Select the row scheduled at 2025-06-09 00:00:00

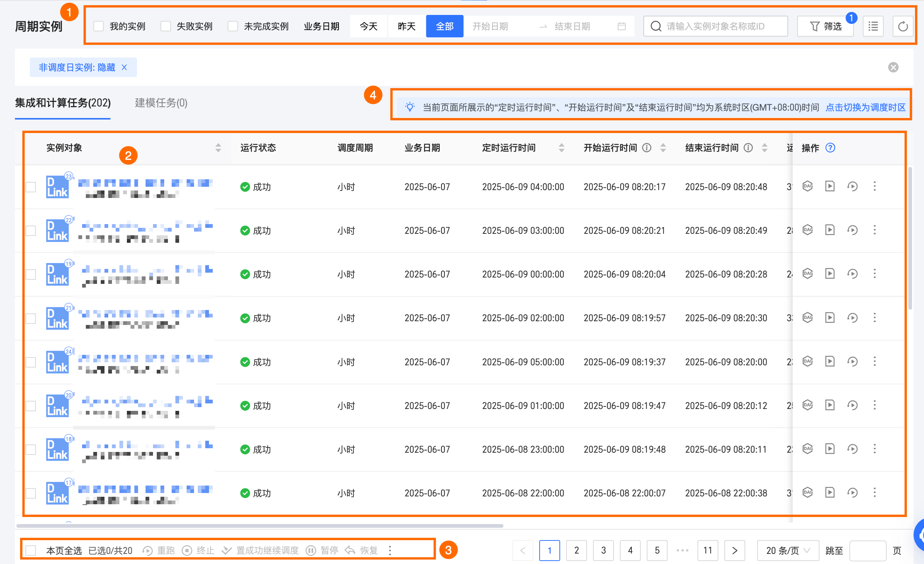click(x=30, y=274)
